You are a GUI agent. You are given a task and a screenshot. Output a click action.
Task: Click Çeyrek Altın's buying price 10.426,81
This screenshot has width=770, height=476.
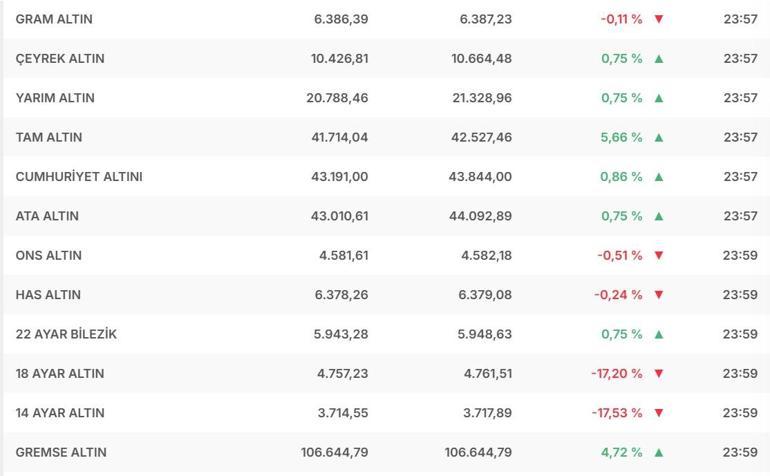339,58
